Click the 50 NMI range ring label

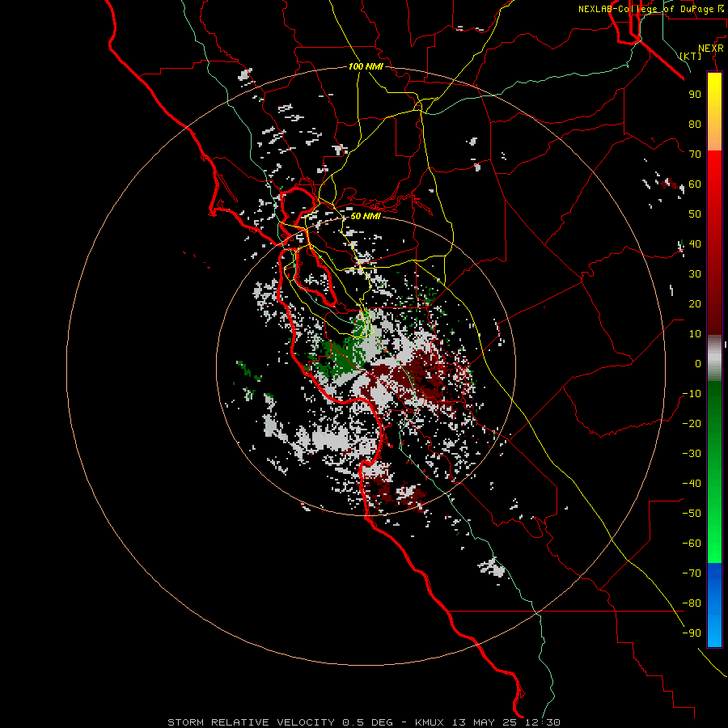click(366, 216)
